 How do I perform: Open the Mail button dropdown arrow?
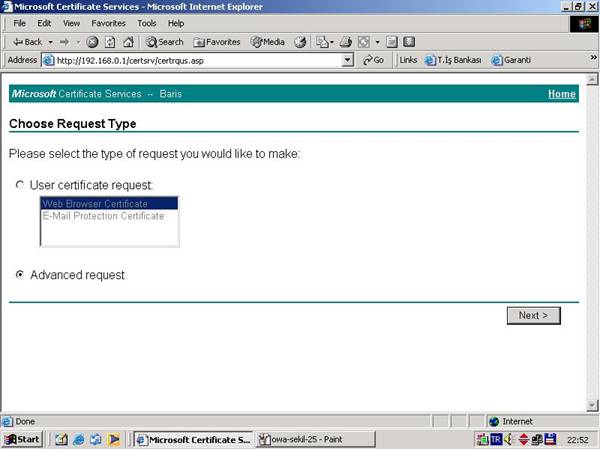(332, 42)
